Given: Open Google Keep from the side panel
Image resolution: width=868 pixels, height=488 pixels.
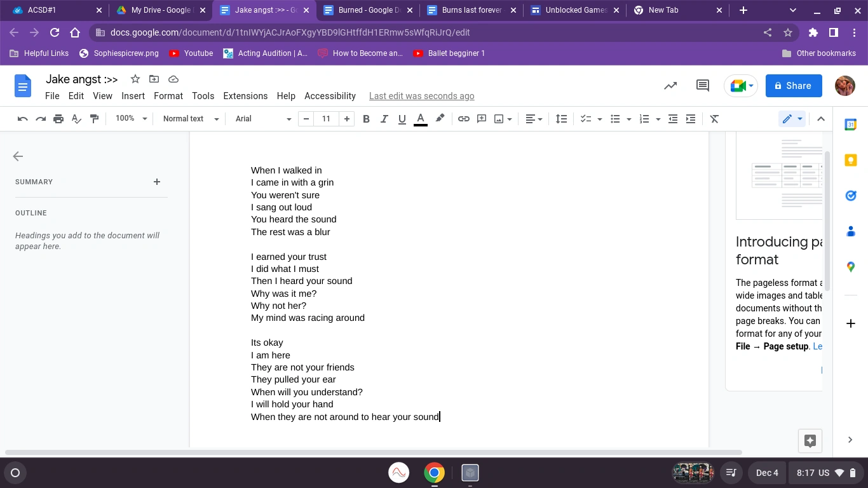Looking at the screenshot, I should [850, 160].
